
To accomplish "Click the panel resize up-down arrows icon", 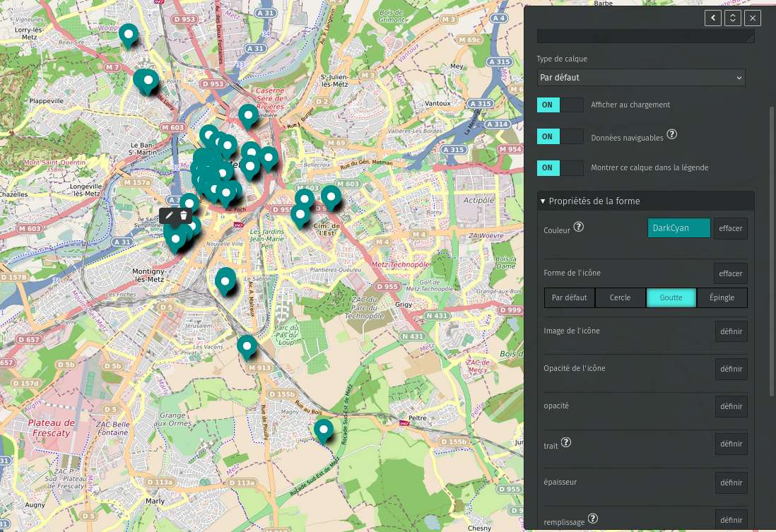I will [x=733, y=18].
